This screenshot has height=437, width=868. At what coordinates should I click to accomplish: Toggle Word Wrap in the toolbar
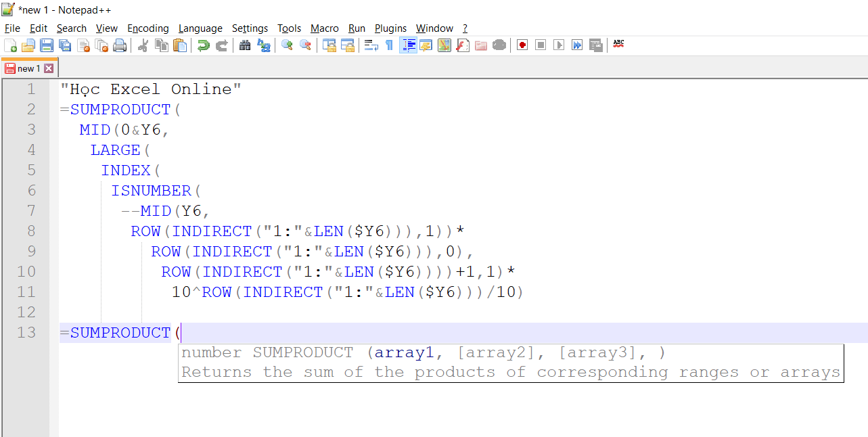[x=371, y=45]
